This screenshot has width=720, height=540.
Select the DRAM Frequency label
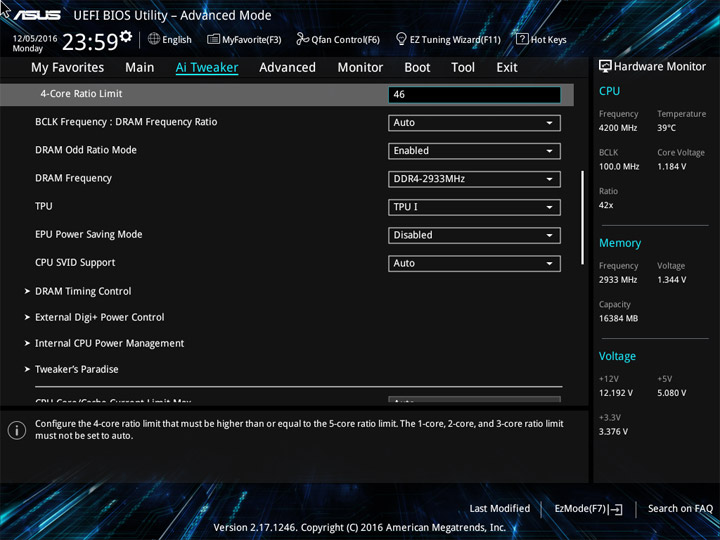pos(73,178)
